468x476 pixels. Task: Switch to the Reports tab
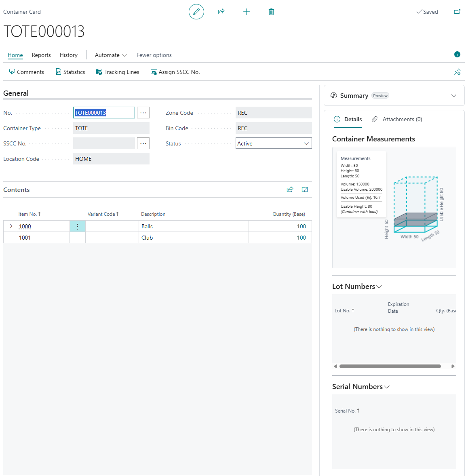(41, 55)
